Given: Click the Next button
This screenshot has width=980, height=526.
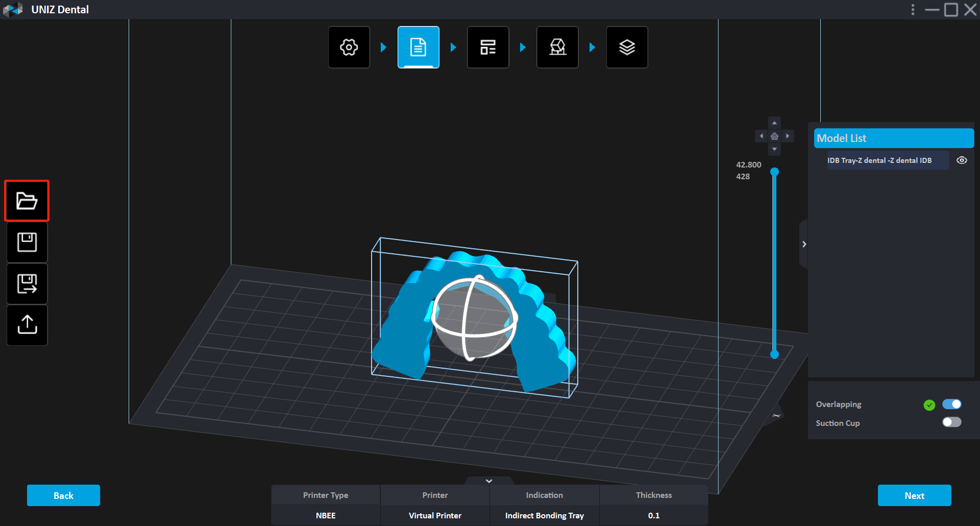Looking at the screenshot, I should point(914,495).
